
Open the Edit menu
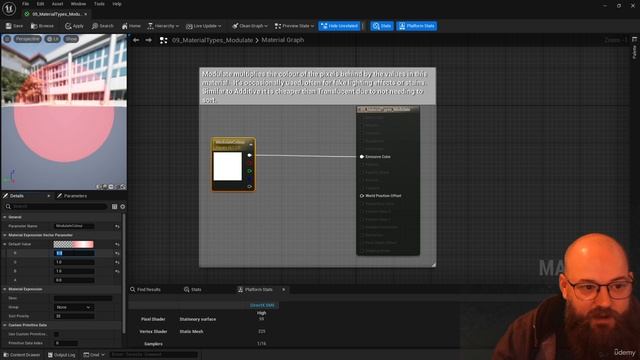[x=40, y=4]
